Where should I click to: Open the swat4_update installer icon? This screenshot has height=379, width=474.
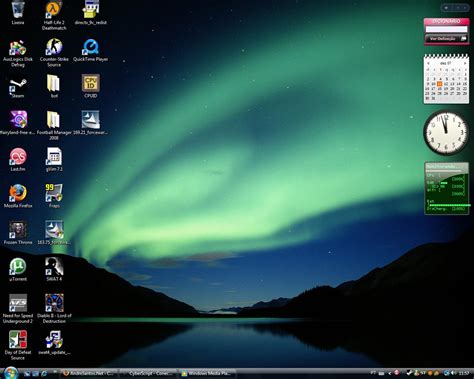pos(54,343)
